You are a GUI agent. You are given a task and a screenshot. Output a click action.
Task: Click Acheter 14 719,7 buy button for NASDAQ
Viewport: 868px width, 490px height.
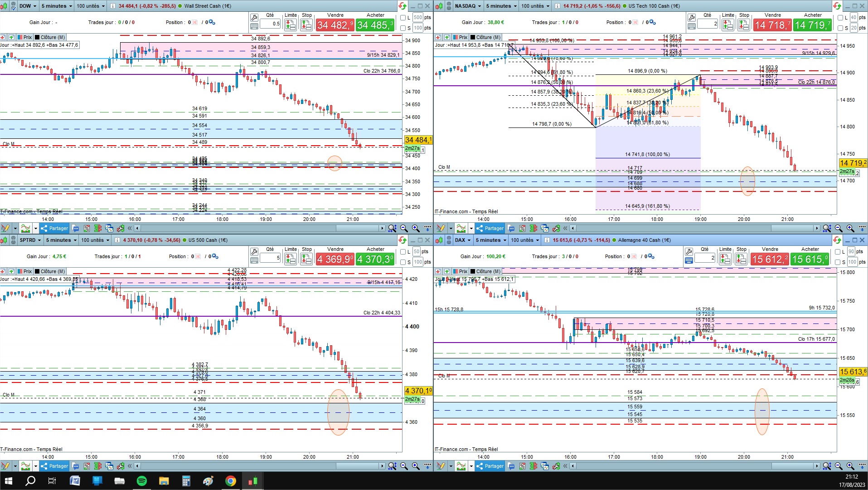812,25
